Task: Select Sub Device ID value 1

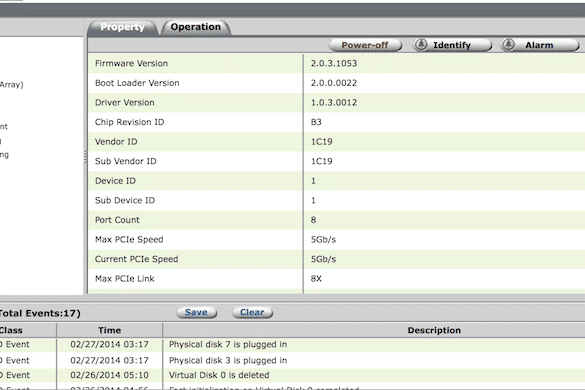Action: coord(313,200)
